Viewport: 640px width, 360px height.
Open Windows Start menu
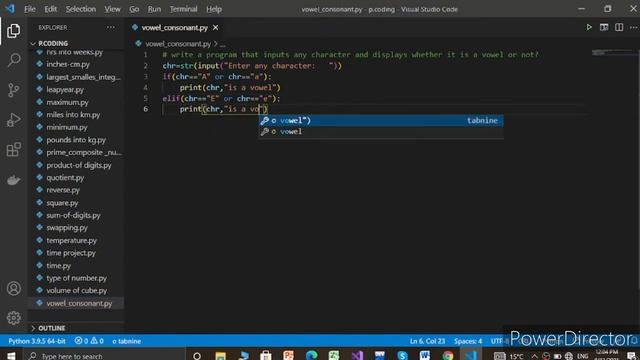(x=11, y=356)
